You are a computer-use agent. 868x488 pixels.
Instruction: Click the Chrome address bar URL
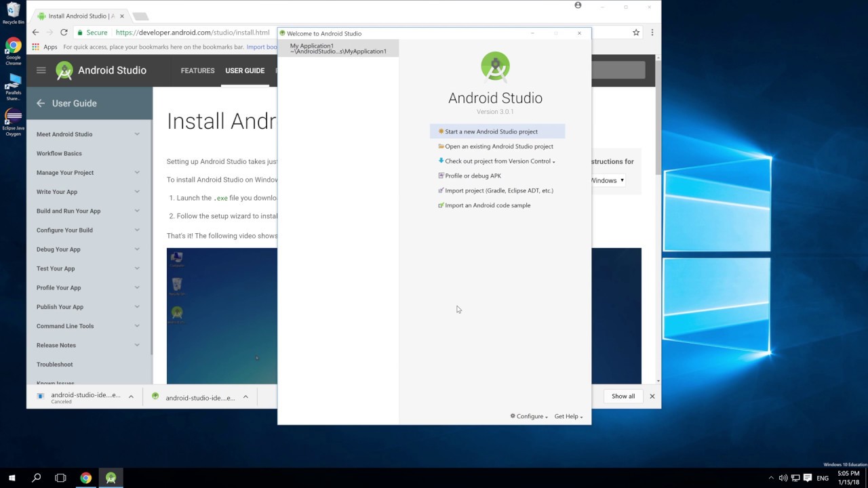pyautogui.click(x=193, y=32)
